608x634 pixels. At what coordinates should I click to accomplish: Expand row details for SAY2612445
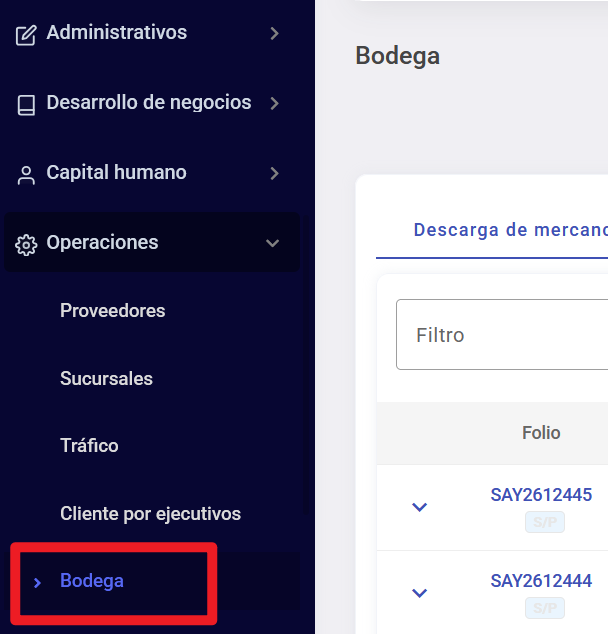419,507
